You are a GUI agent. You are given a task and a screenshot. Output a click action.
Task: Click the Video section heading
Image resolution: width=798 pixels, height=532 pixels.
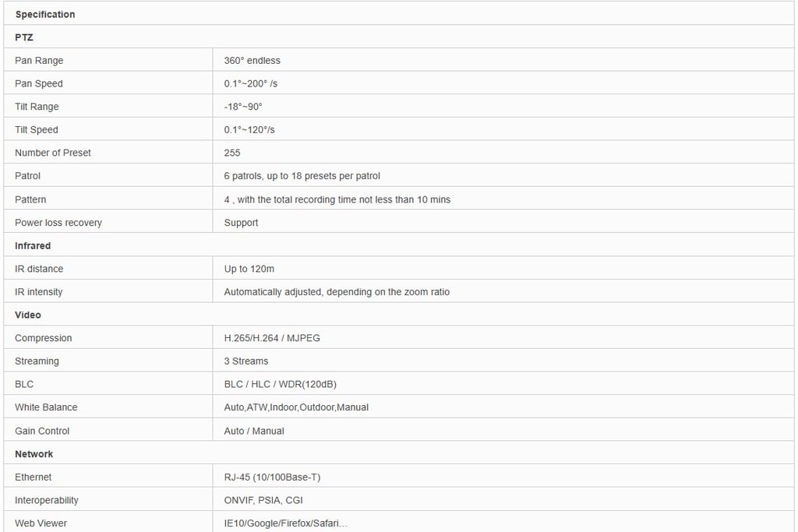[x=28, y=315]
